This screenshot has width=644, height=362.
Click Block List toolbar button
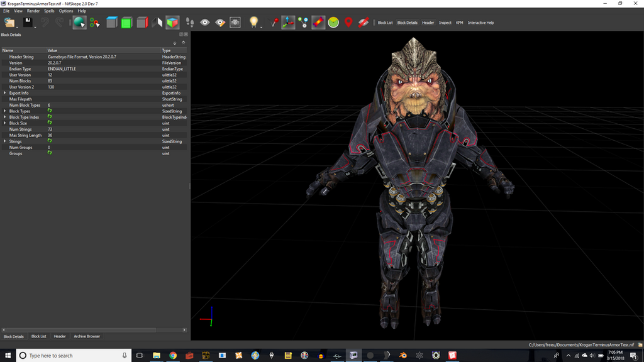[385, 23]
